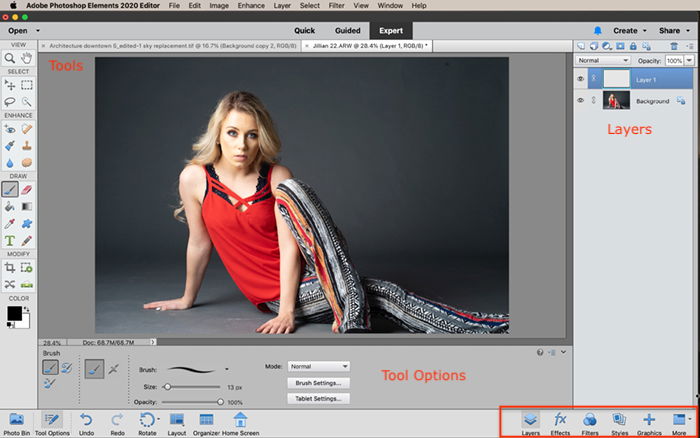Toggle the Tool Options panel button
700x438 pixels.
(x=52, y=424)
